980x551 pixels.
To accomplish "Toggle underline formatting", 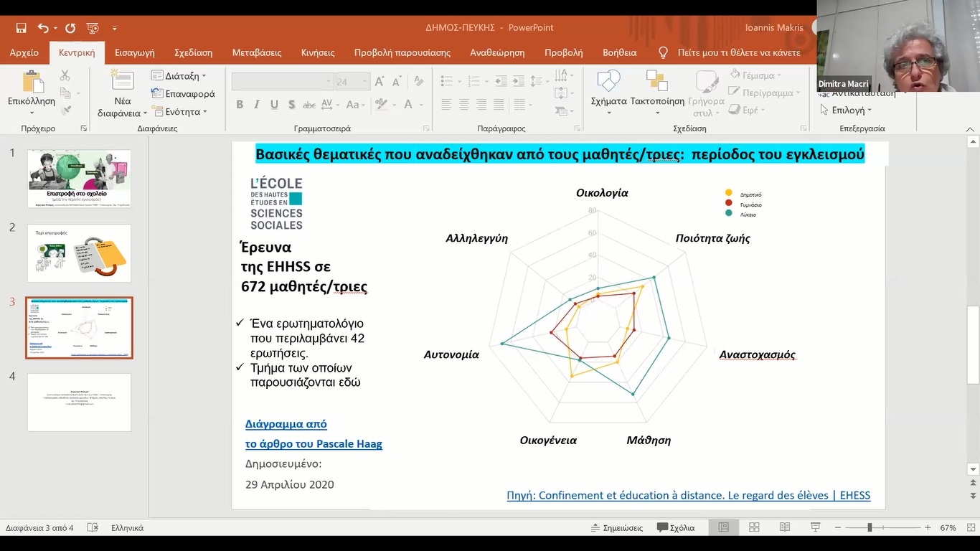I will (274, 105).
